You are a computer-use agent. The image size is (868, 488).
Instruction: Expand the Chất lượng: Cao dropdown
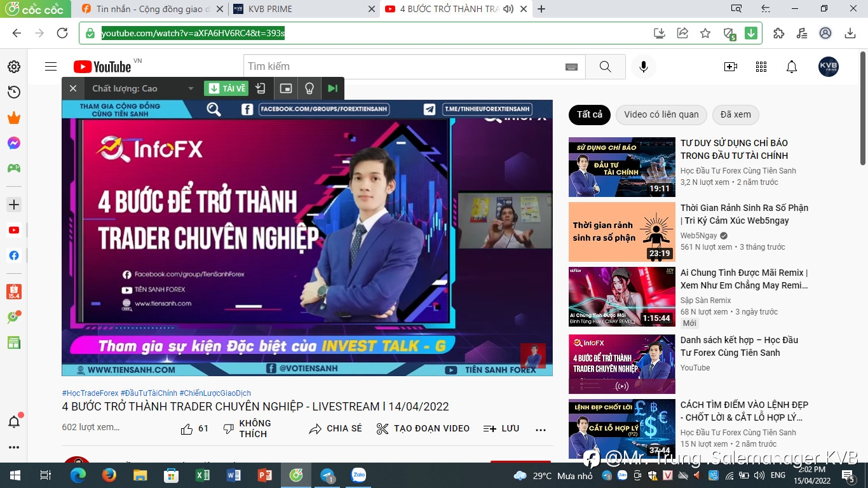point(144,88)
